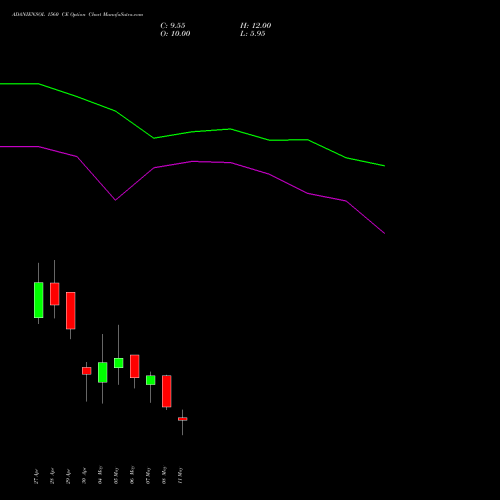This screenshot has width=500, height=500.
Task: Click the thin red candlestick for 11 May
Action: [x=183, y=419]
